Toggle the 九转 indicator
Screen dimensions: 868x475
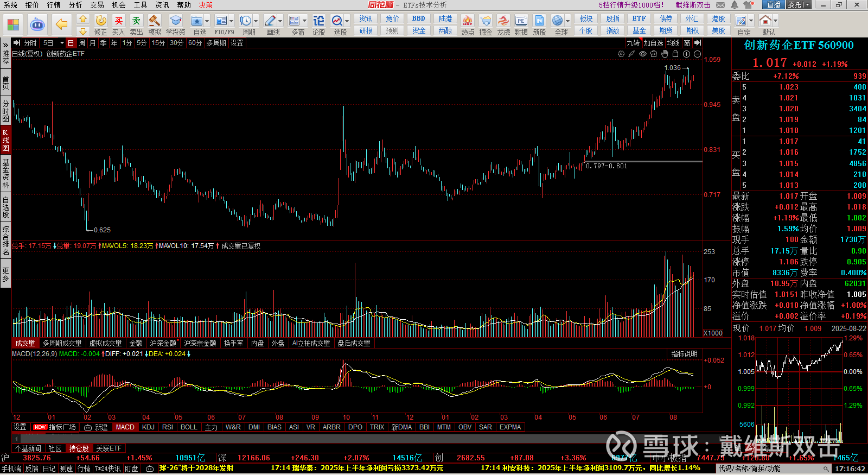coord(633,43)
